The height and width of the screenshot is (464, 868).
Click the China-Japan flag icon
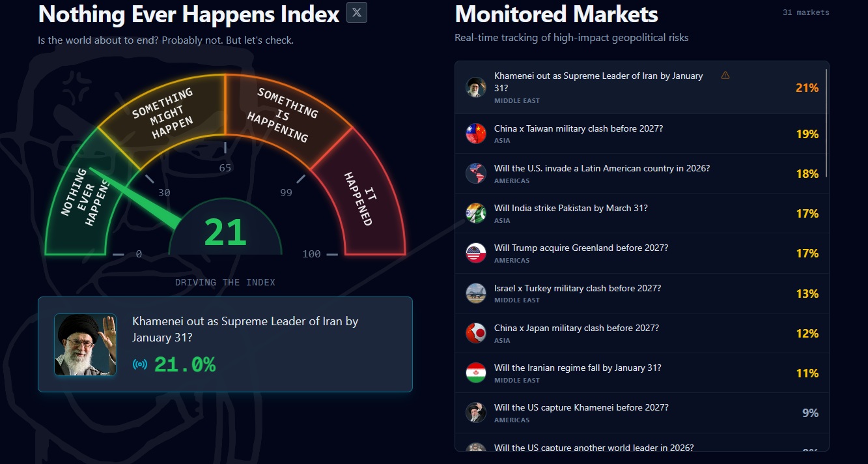(x=476, y=333)
